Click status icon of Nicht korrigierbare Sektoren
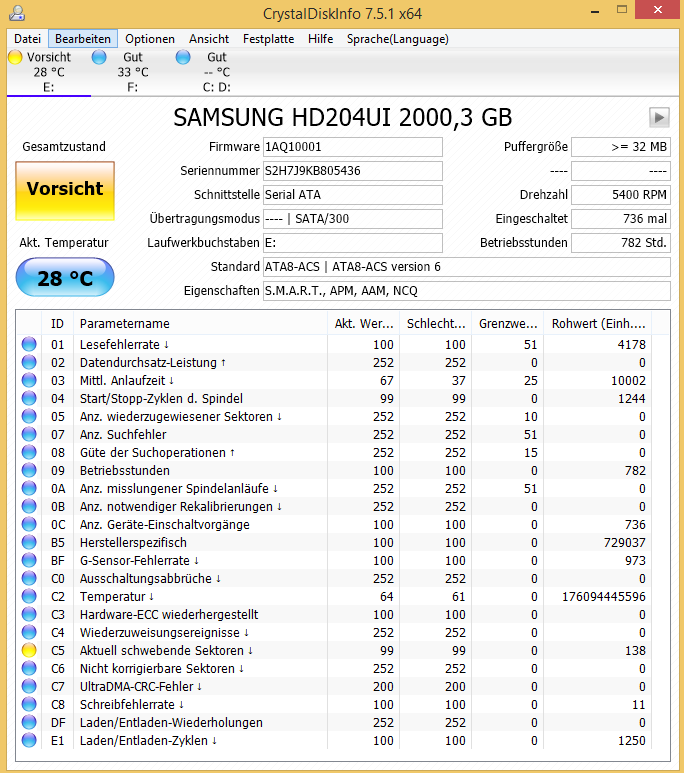The height and width of the screenshot is (773, 684). pyautogui.click(x=29, y=668)
